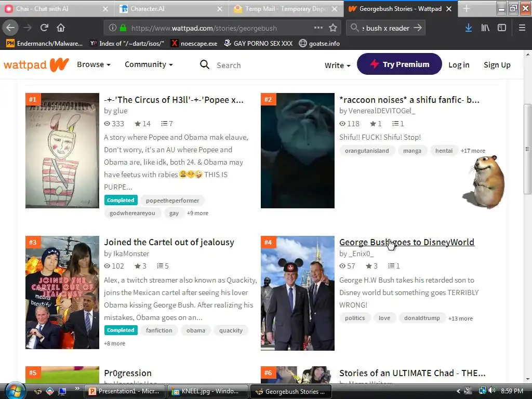This screenshot has height=399, width=532.
Task: Open a new tab with plus icon
Action: (467, 8)
